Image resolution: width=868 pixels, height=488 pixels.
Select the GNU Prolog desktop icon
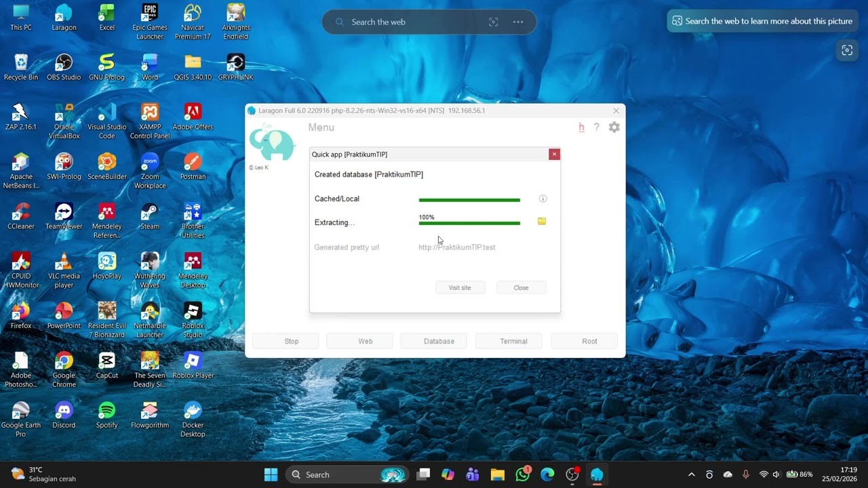click(x=106, y=67)
